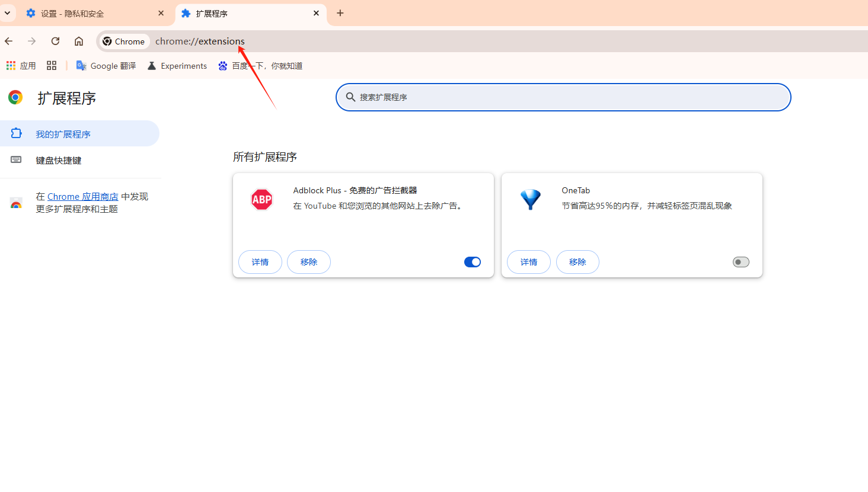Viewport: 868px width, 492px height.
Task: Open 详情 for OneTab
Action: (x=529, y=262)
